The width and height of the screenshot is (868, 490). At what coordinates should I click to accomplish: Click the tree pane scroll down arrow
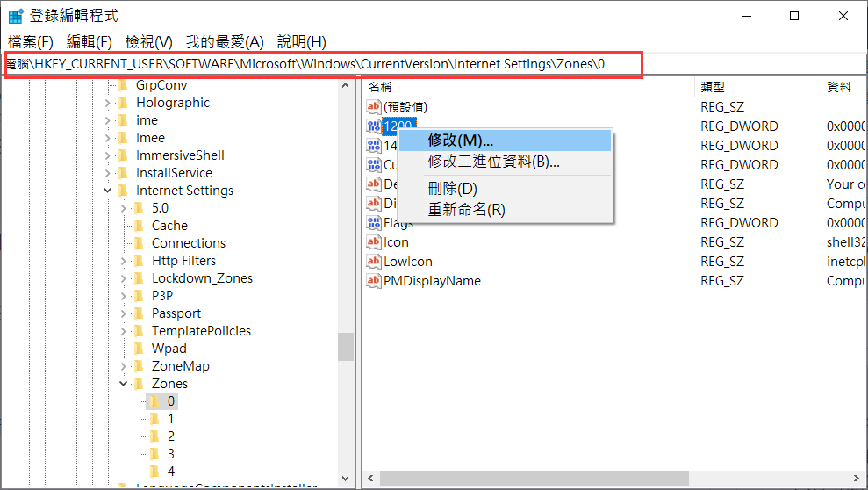point(346,478)
